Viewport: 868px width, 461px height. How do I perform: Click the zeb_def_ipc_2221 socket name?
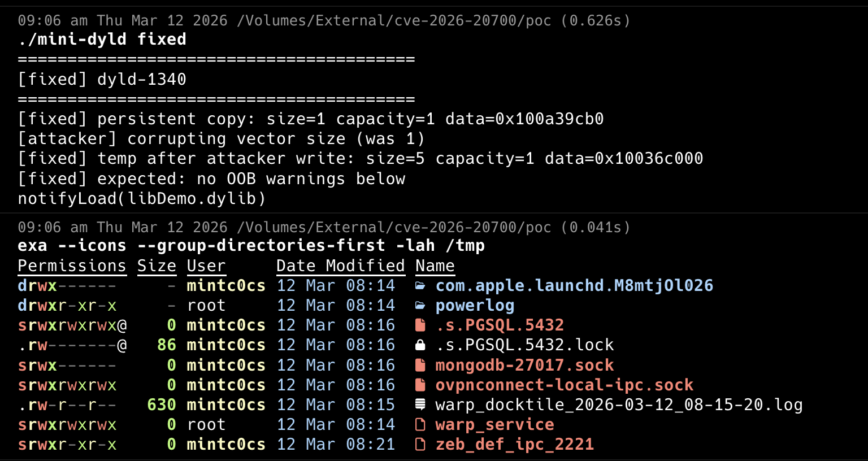coord(514,445)
